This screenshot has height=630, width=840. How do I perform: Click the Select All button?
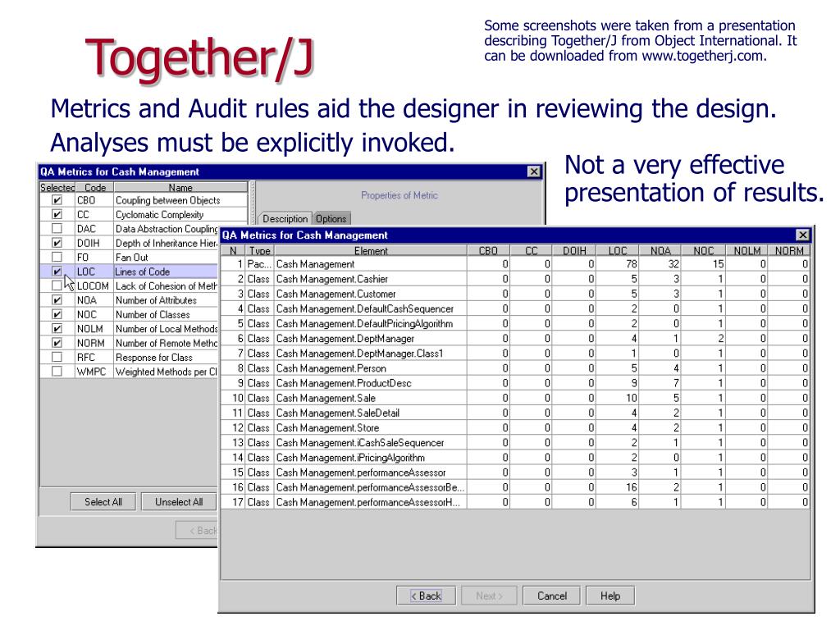tap(103, 502)
